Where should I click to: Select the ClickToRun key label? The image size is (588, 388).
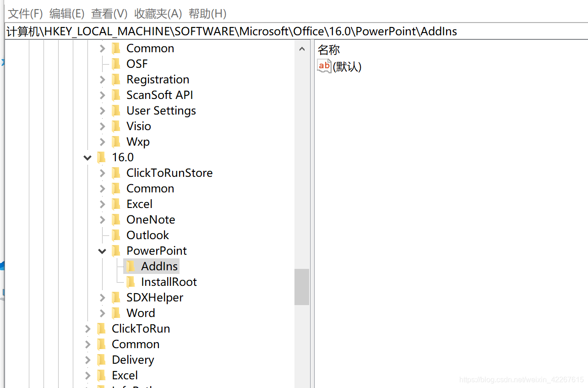[x=141, y=328]
